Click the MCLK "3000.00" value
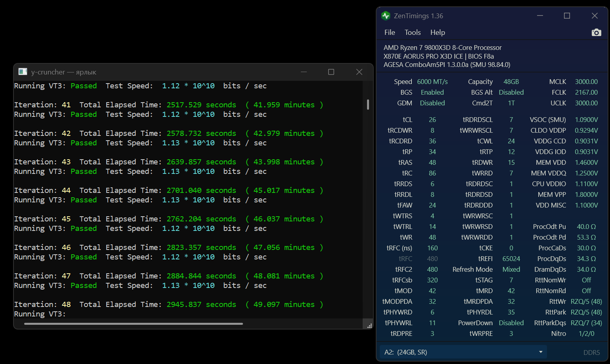The width and height of the screenshot is (610, 364). click(586, 82)
